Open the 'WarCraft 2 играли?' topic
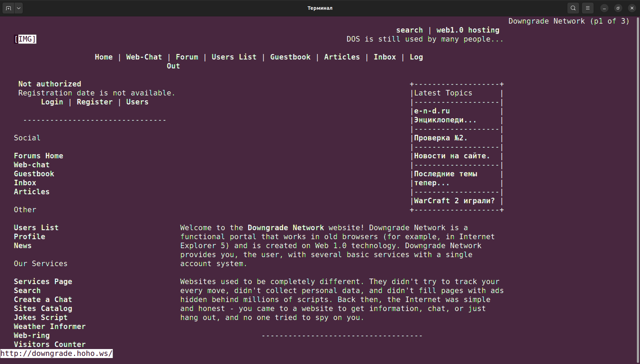The width and height of the screenshot is (640, 364). [454, 201]
